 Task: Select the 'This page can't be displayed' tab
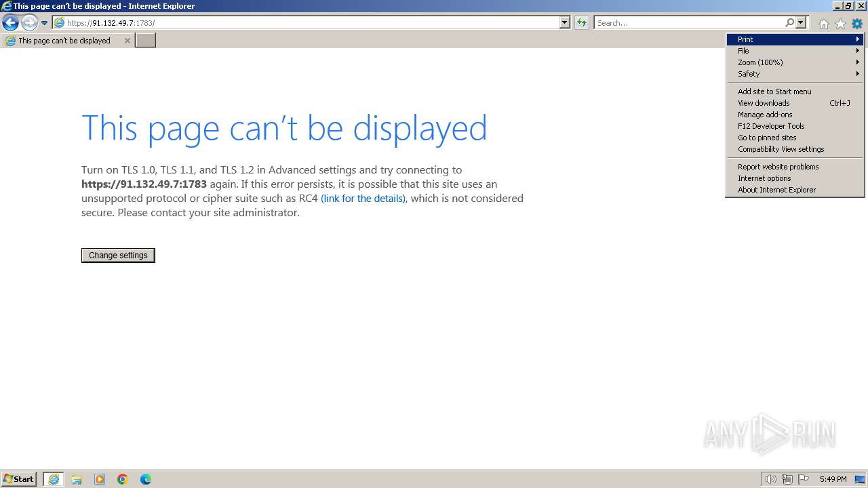coord(66,41)
